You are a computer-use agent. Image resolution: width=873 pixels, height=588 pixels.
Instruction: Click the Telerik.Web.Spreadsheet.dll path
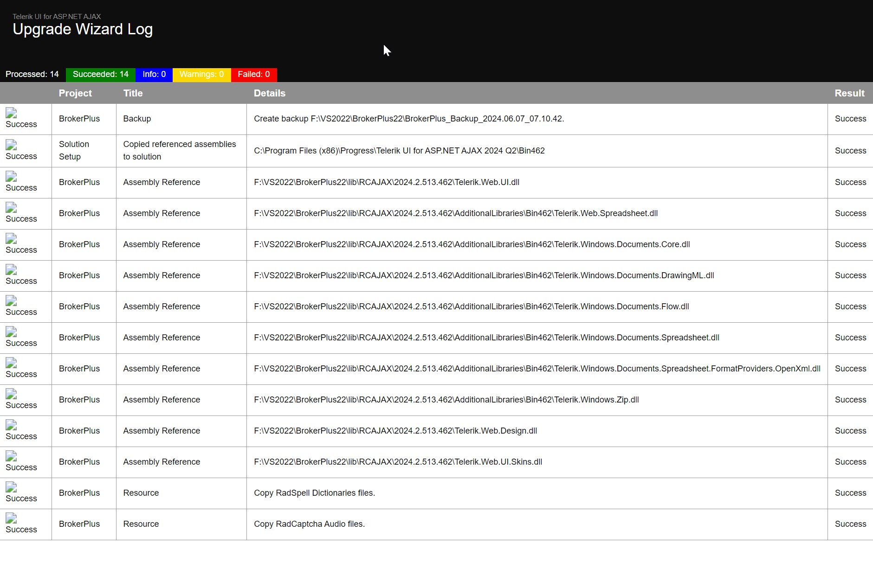click(456, 213)
